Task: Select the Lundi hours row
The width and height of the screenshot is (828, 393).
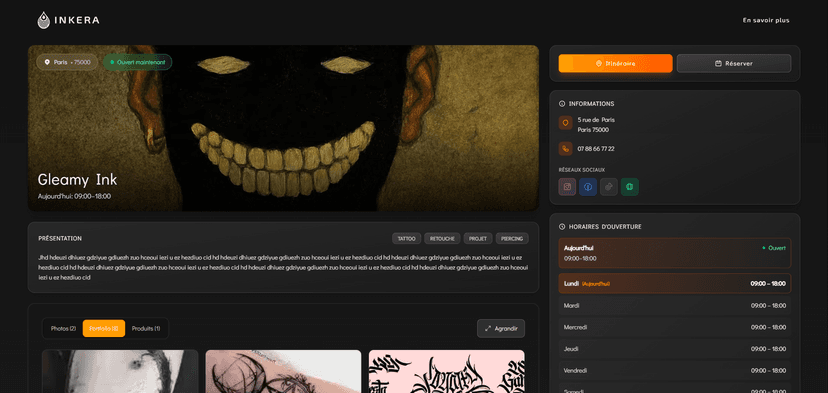Action: (x=675, y=284)
